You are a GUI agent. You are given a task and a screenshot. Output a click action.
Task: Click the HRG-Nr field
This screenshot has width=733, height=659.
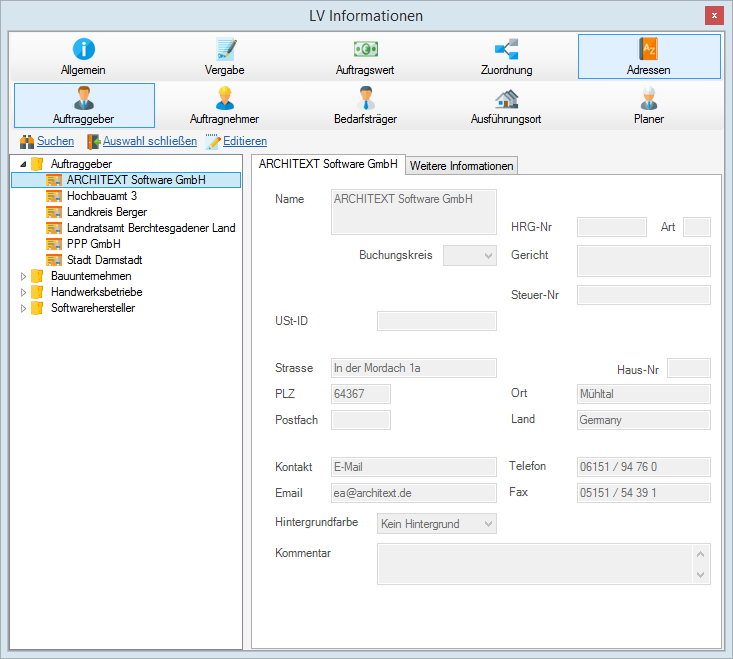(612, 227)
